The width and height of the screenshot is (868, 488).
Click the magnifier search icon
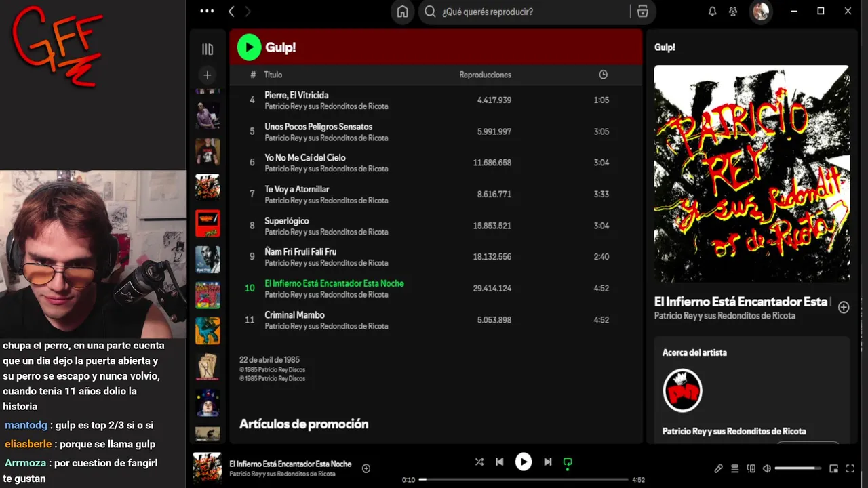pyautogui.click(x=430, y=12)
